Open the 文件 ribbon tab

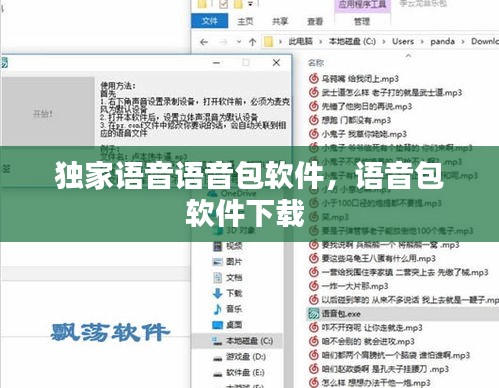(x=210, y=21)
